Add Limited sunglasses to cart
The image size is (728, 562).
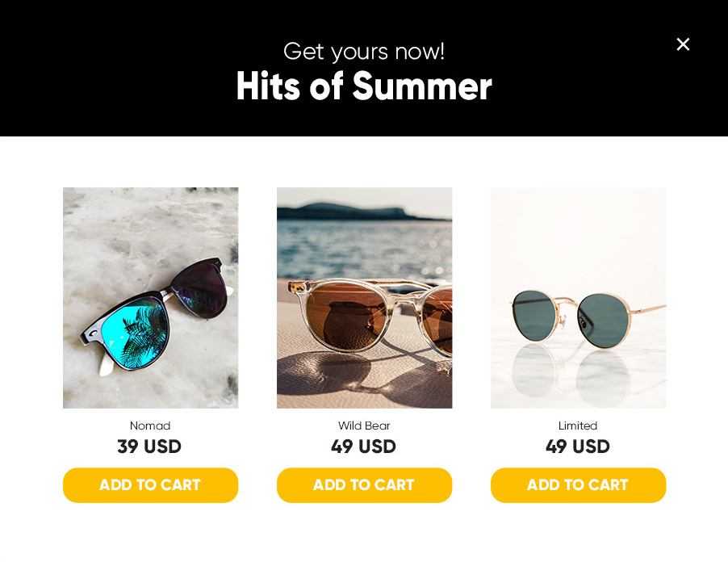tap(579, 485)
